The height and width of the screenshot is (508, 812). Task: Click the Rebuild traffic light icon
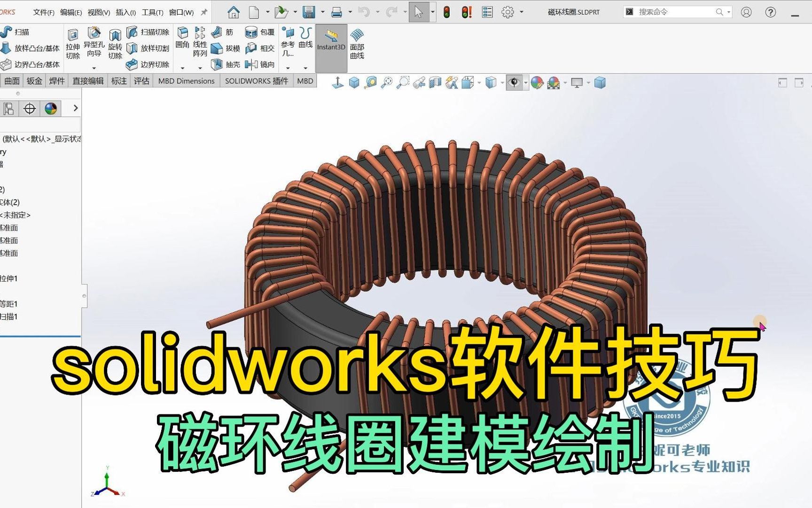(x=446, y=12)
